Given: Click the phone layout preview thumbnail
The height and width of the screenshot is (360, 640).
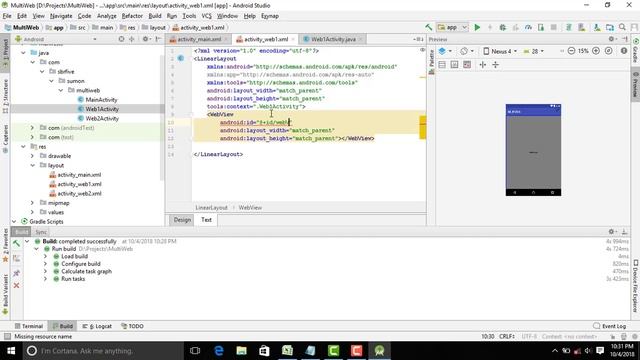Looking at the screenshot, I should click(533, 150).
